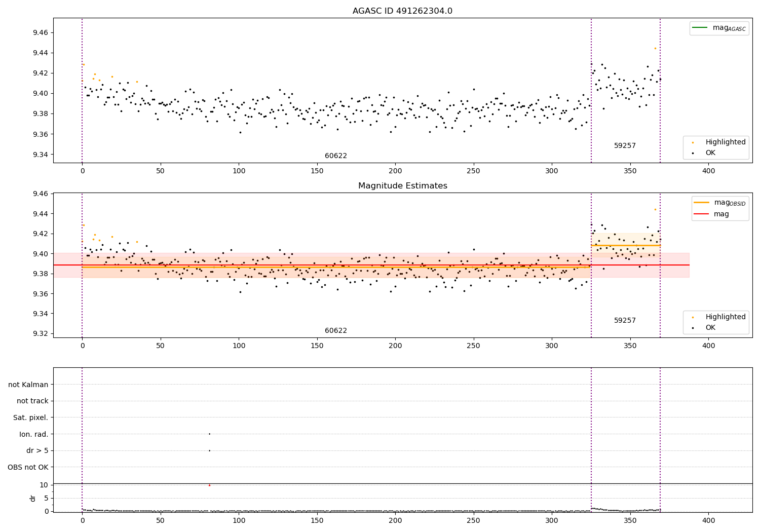The height and width of the screenshot is (532, 760).
Task: Click the data point on the Ion. rad. row
Action: [209, 434]
